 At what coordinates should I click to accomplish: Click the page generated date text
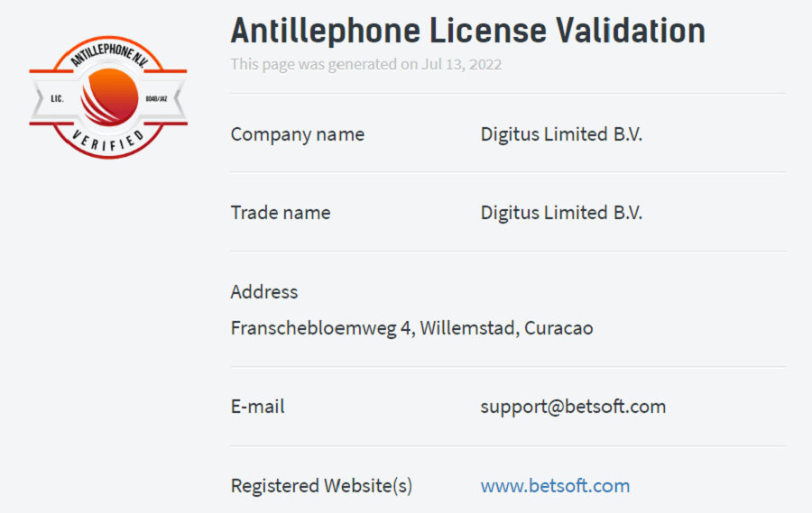(366, 64)
